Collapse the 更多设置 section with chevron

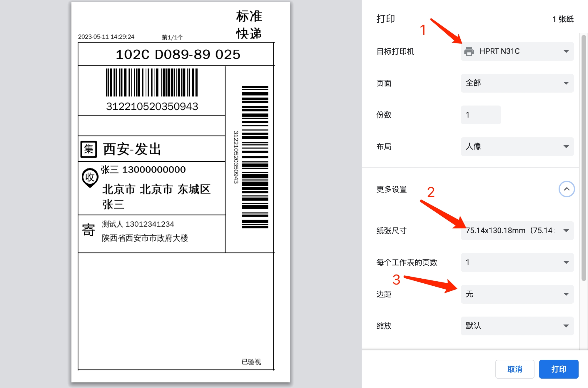pyautogui.click(x=567, y=189)
